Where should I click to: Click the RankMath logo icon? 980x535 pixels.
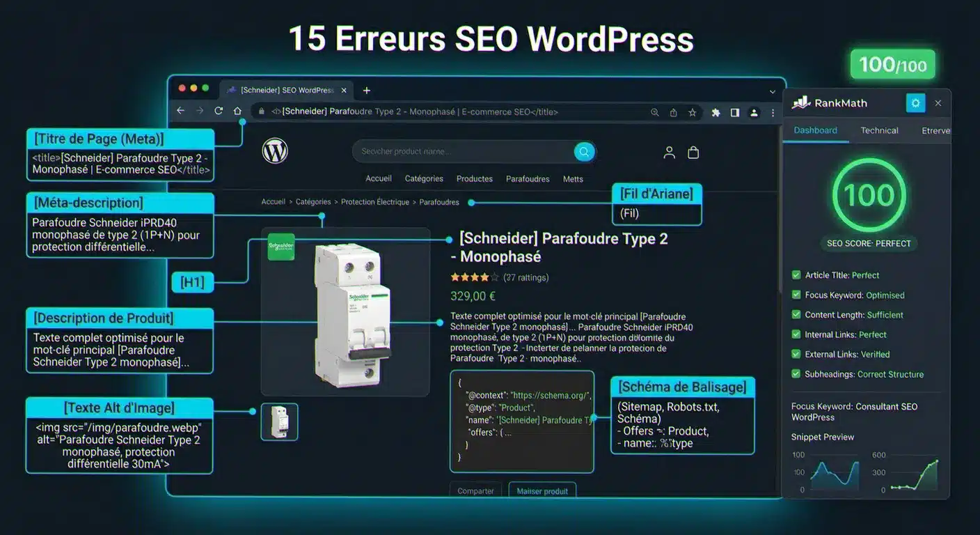[802, 103]
